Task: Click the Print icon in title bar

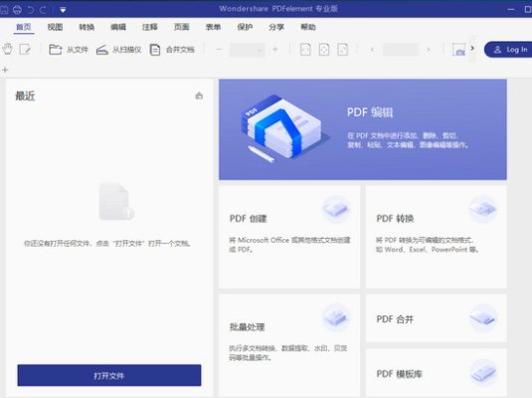Action: (17, 10)
